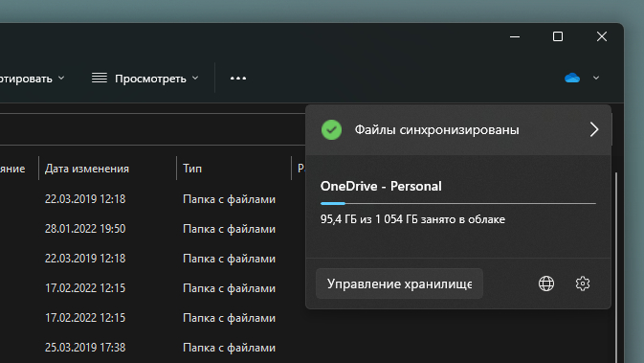
Task: Open the Просмотреть view dropdown
Action: pyautogui.click(x=145, y=79)
